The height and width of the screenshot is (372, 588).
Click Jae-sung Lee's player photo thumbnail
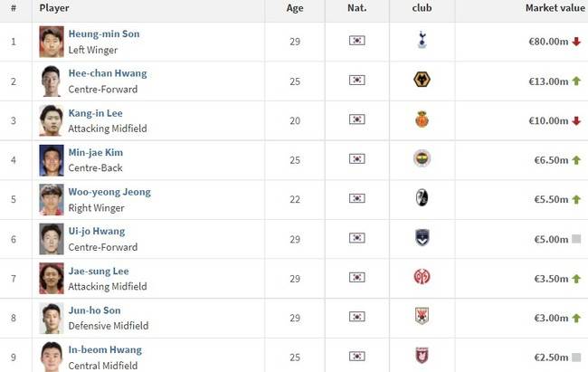point(52,277)
